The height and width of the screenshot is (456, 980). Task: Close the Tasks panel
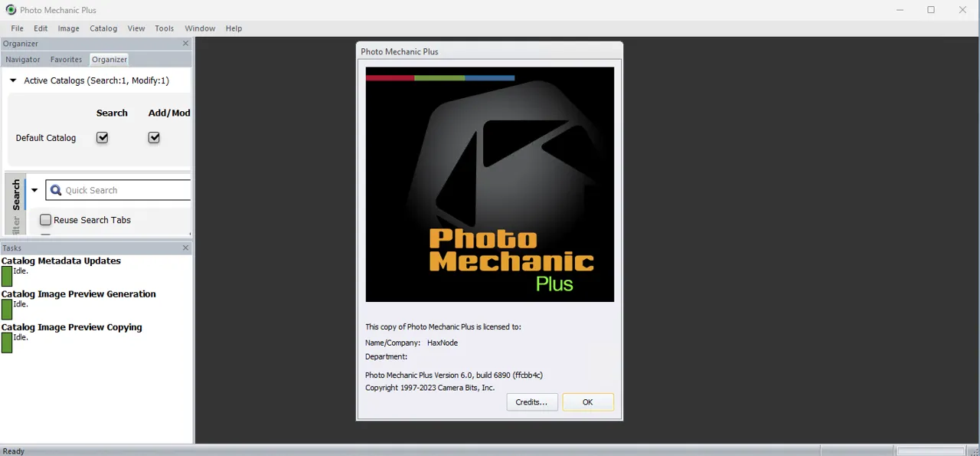click(x=185, y=248)
